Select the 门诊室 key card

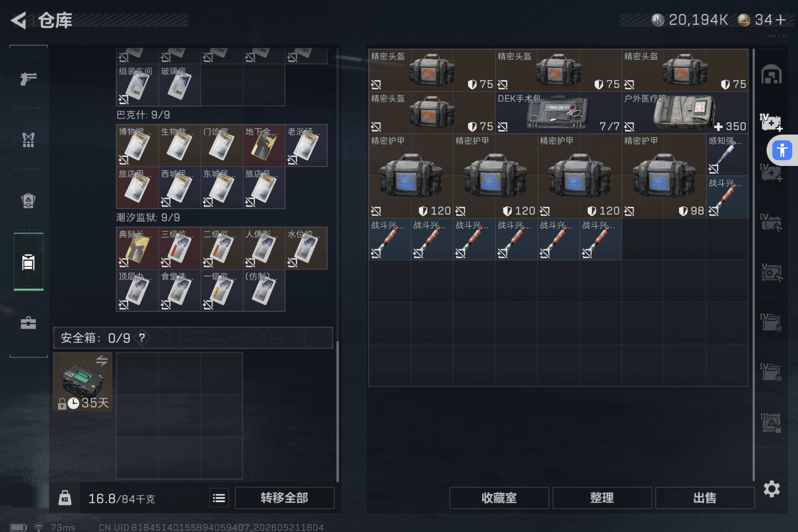pos(222,145)
